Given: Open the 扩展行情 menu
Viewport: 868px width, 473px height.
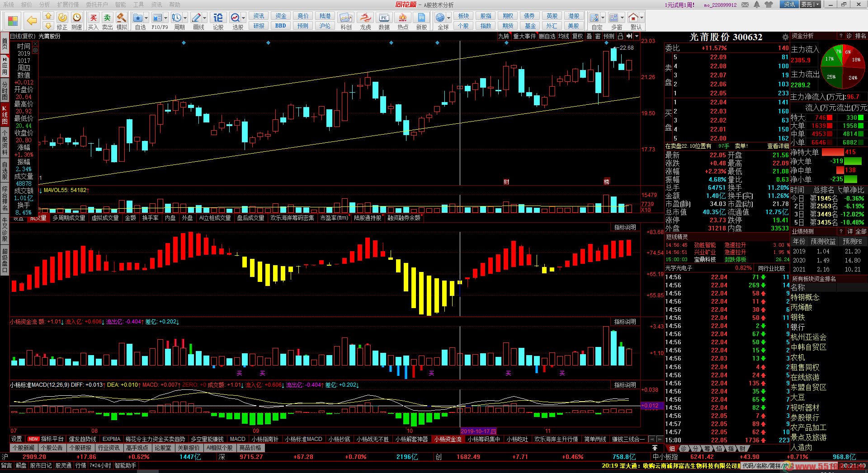Looking at the screenshot, I should pos(68,5).
